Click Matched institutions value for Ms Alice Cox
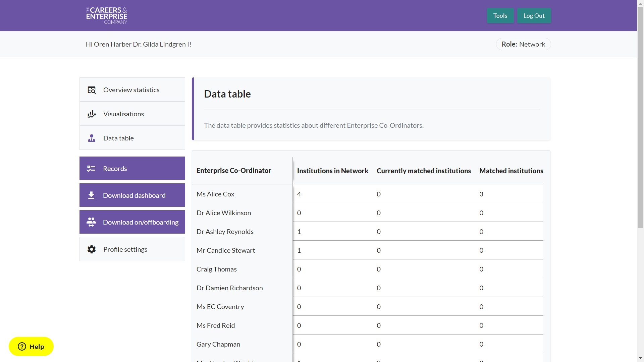This screenshot has width=644, height=362. pos(481,194)
